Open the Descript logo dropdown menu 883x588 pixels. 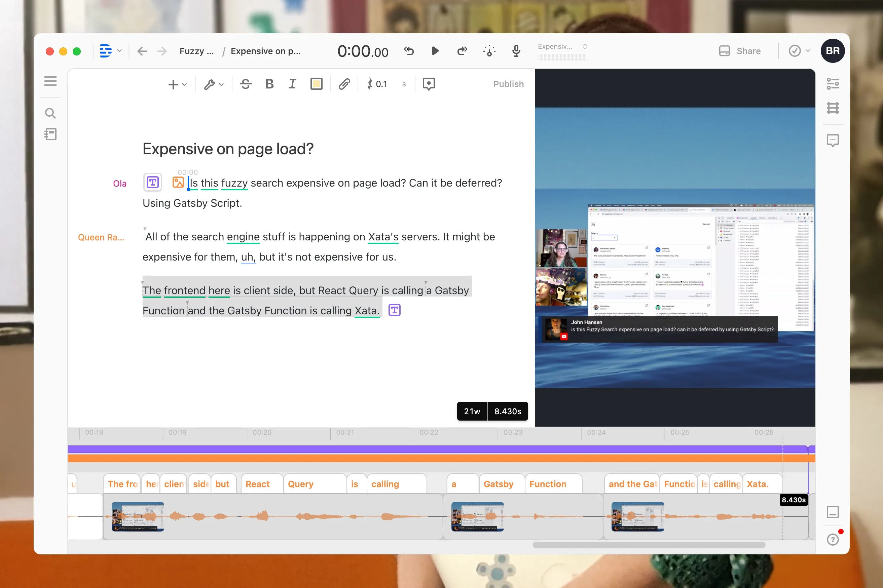(x=110, y=51)
